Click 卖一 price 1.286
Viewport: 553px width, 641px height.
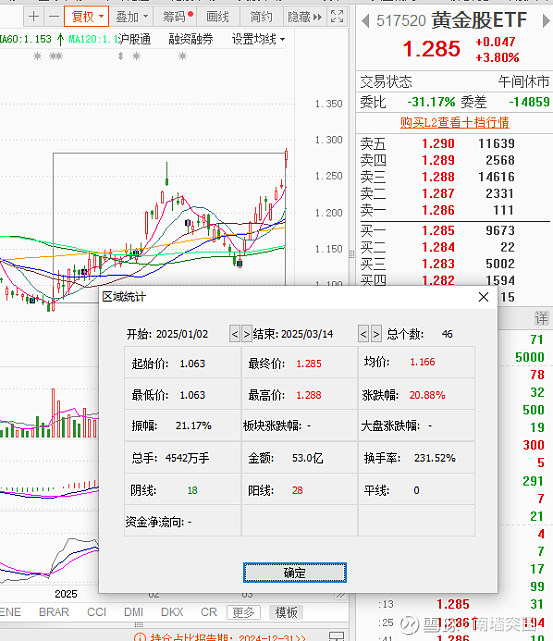pos(438,210)
